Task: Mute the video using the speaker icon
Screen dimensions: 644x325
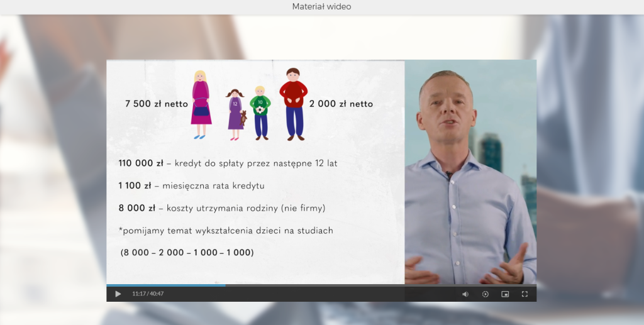Action: pyautogui.click(x=465, y=294)
